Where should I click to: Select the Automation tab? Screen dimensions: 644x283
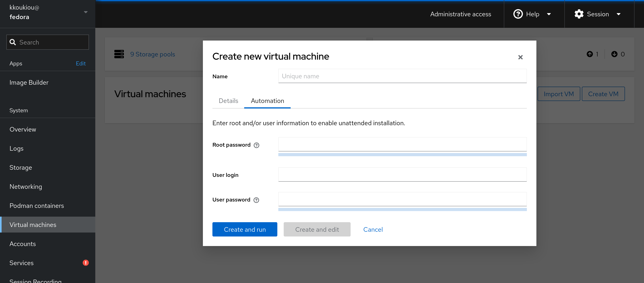pyautogui.click(x=267, y=101)
